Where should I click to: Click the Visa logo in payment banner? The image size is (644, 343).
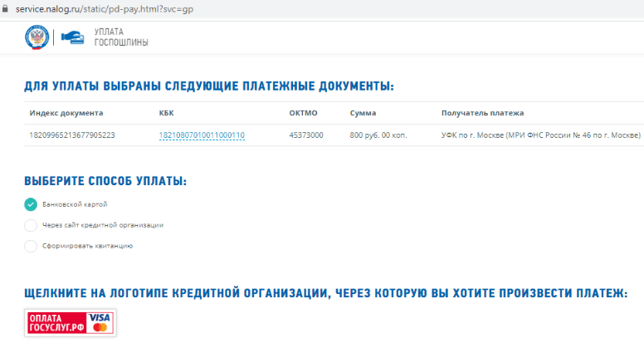pyautogui.click(x=100, y=317)
